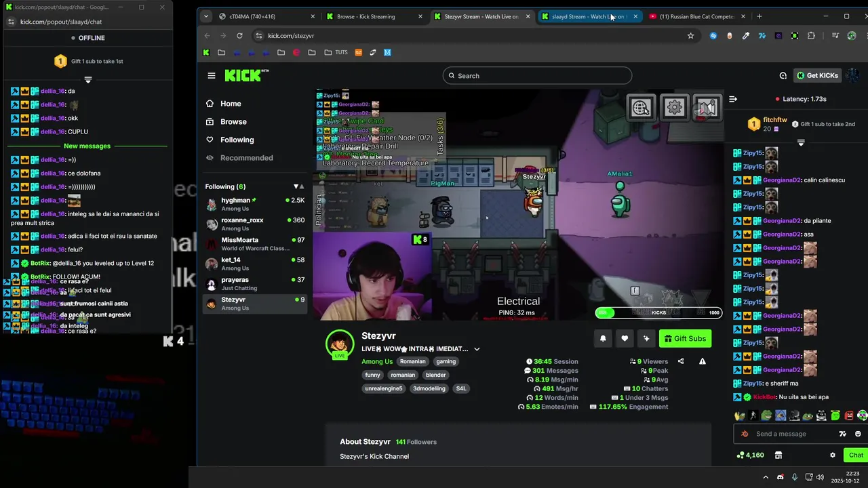
Task: Open site settings in popout window address bar
Action: point(11,22)
